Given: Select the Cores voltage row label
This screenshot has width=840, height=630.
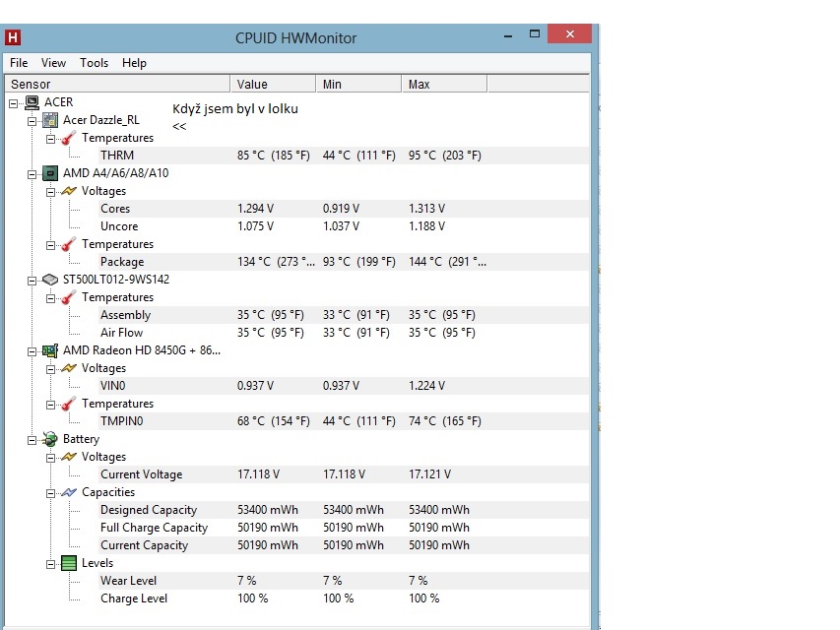Looking at the screenshot, I should pos(115,209).
